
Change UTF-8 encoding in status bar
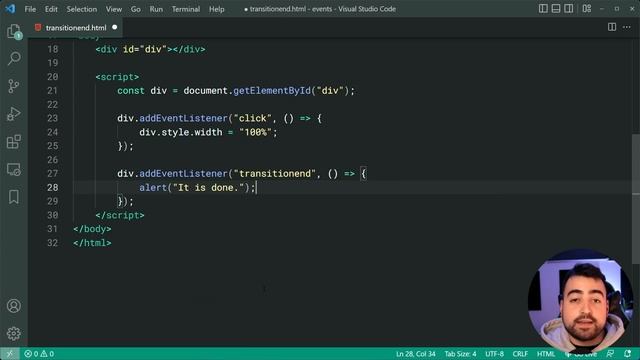(494, 354)
